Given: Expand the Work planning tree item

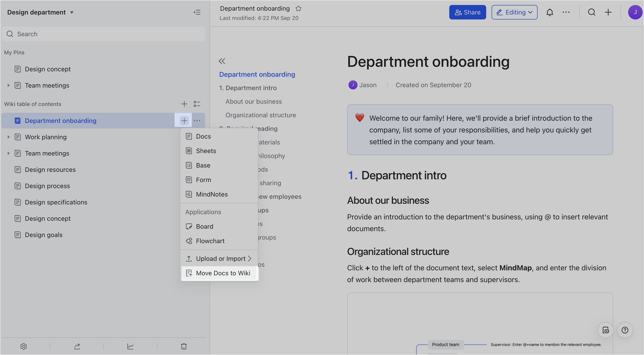Looking at the screenshot, I should coord(9,137).
